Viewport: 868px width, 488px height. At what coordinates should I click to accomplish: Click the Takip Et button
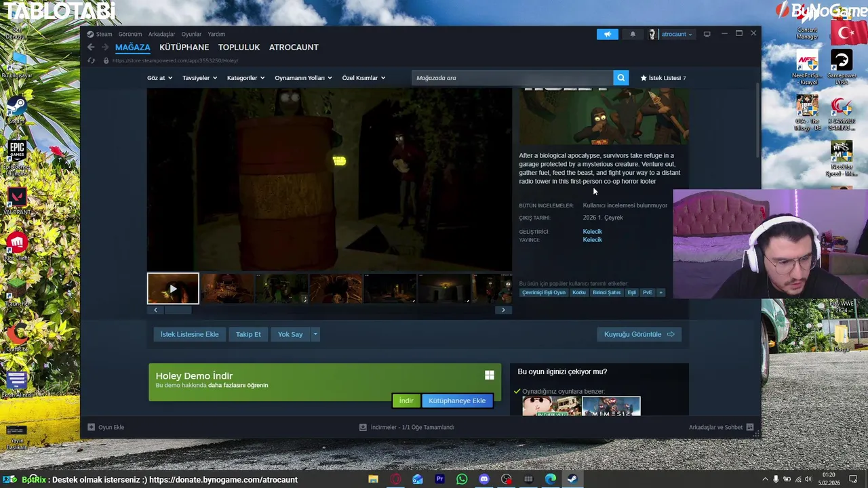[x=248, y=334]
